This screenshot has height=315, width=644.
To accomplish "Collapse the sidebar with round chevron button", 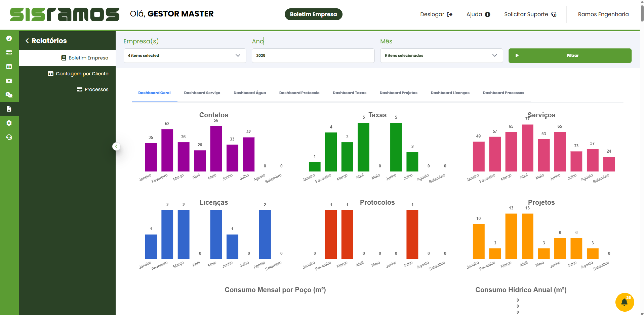I will (x=116, y=146).
